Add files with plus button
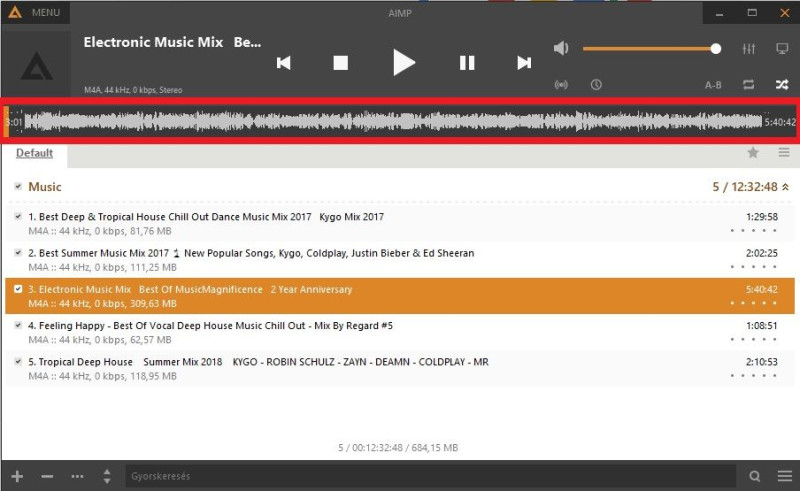 coord(17,476)
